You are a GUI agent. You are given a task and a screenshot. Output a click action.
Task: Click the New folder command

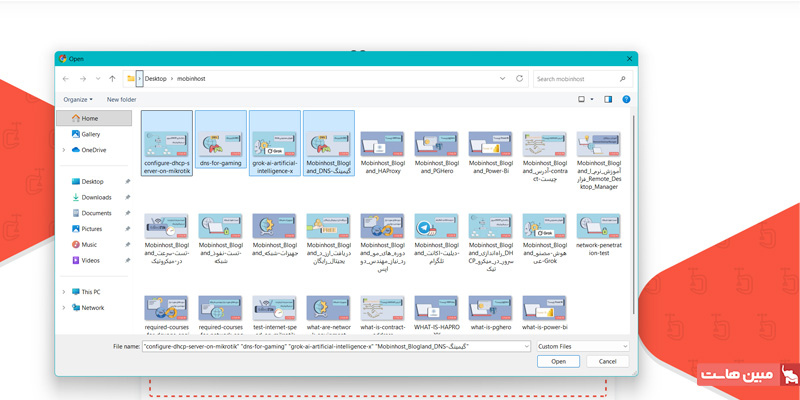tap(121, 100)
